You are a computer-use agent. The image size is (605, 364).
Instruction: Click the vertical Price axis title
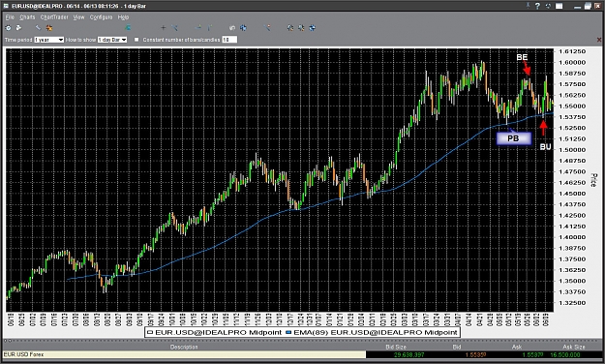[x=593, y=180]
